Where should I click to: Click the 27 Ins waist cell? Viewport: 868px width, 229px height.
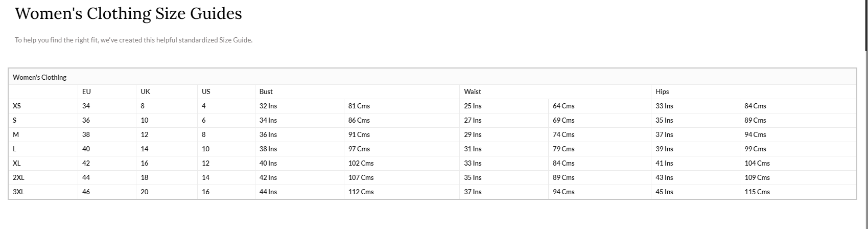(x=473, y=120)
